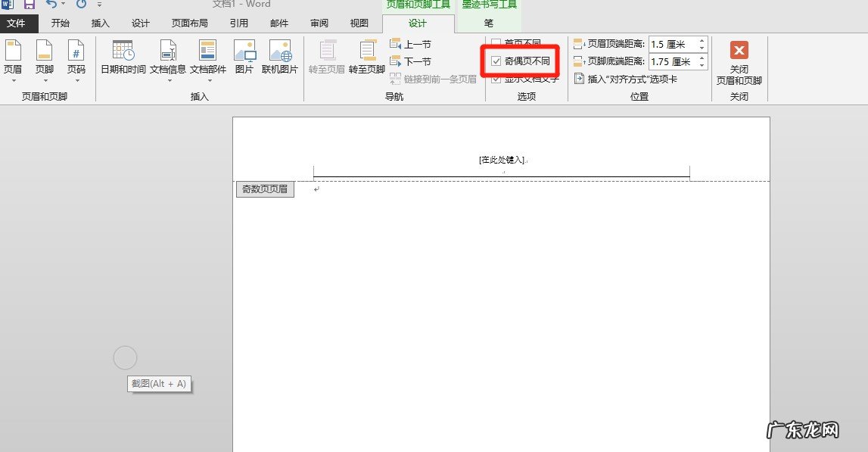Uncheck 显示文档文字 checkbox
Image resolution: width=868 pixels, height=452 pixels.
496,79
